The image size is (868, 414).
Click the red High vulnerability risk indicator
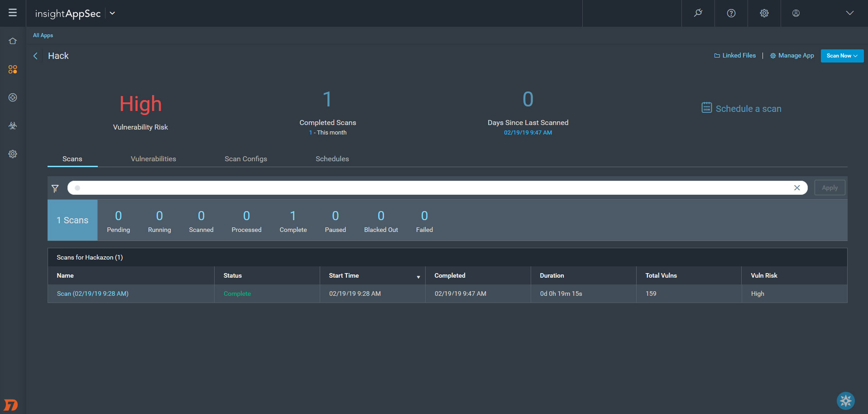click(140, 104)
